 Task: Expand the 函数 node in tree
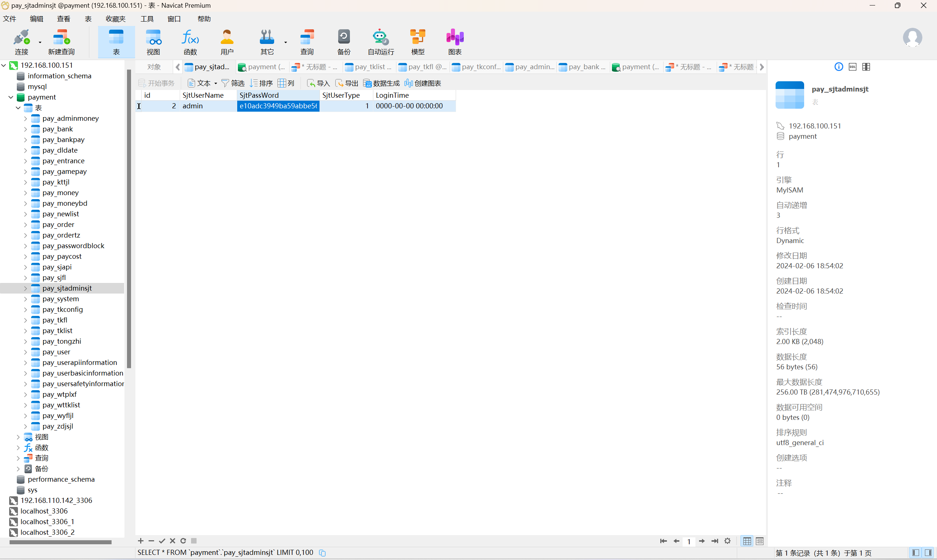coord(18,448)
